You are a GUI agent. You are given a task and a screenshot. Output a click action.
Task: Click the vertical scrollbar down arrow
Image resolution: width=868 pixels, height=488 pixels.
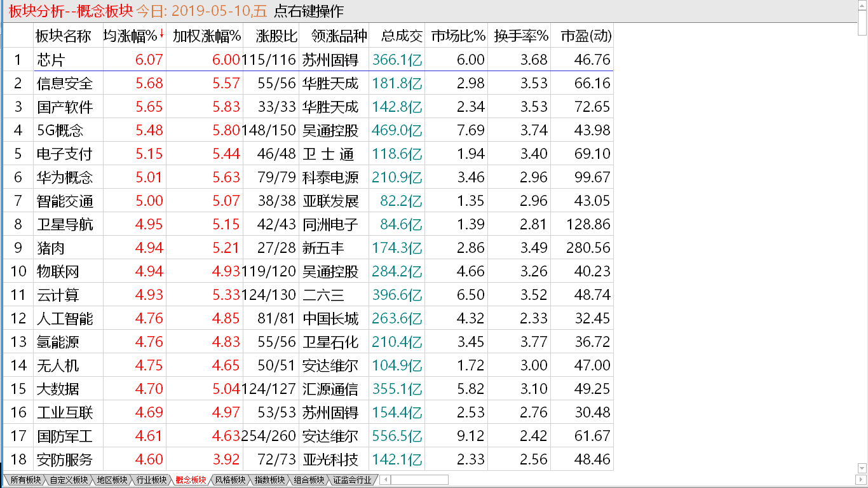click(862, 468)
